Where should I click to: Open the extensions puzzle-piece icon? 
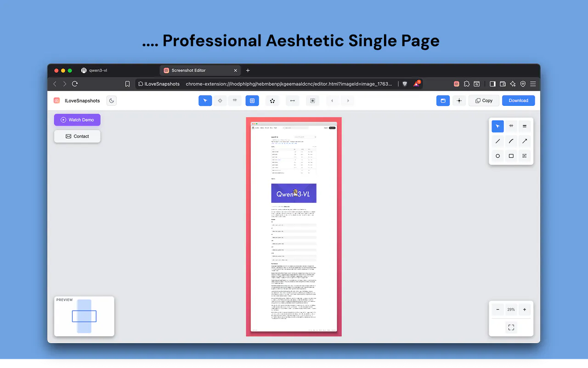(x=467, y=84)
